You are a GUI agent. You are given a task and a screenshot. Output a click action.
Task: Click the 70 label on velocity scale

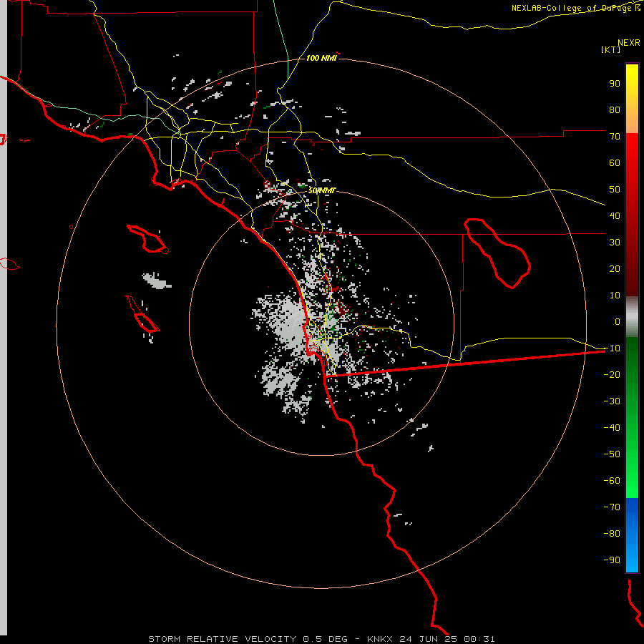coord(615,137)
